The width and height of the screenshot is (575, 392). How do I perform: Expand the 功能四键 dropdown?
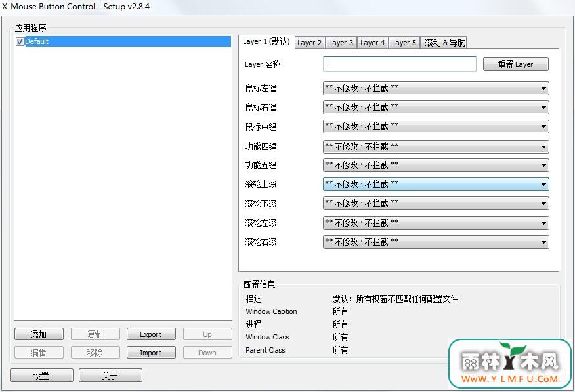coord(436,146)
